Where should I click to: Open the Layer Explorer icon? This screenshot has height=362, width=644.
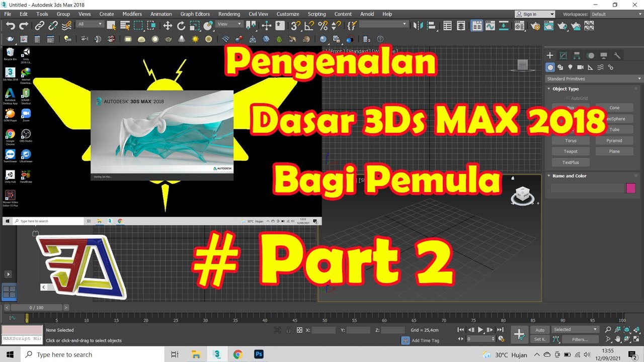pos(461,25)
